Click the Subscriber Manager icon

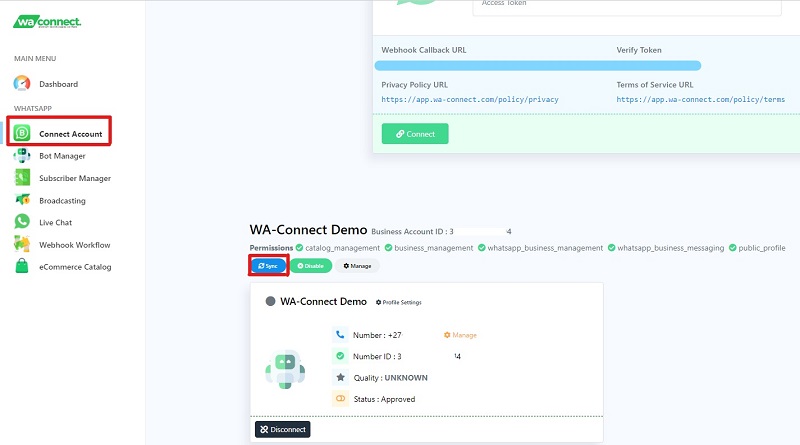[22, 177]
